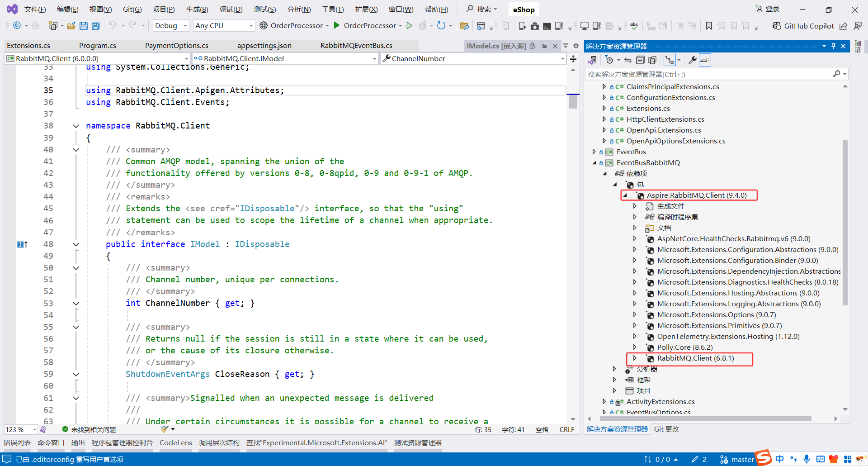Screen dimensions: 868x466
Task: Click the interface implementation glyph at line 48
Action: point(22,244)
